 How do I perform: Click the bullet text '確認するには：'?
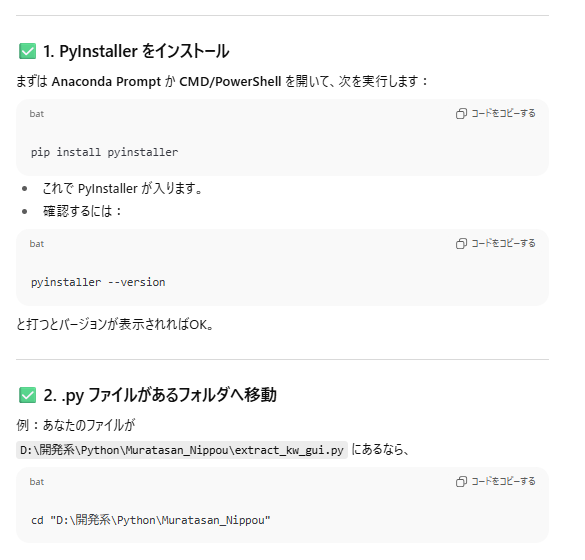point(82,211)
